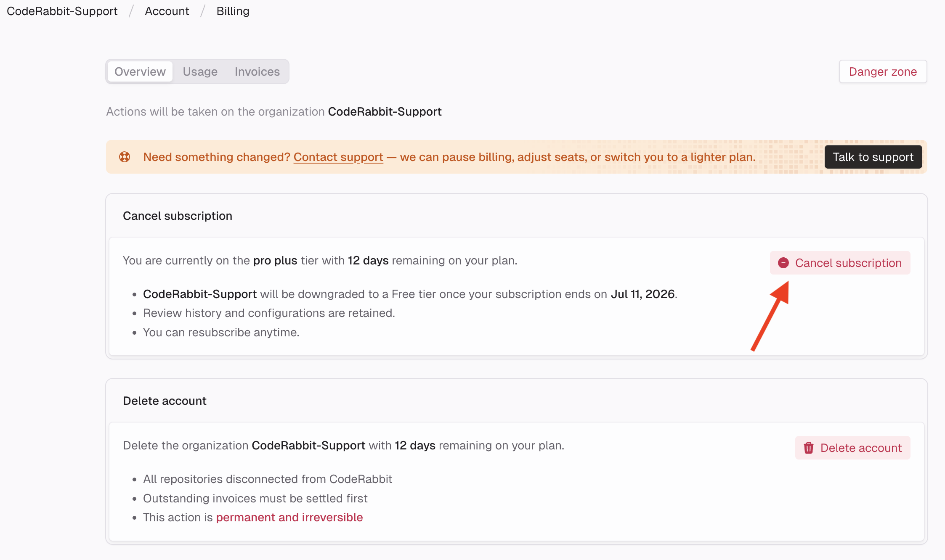
Task: Click 'pro plus' tier text
Action: pyautogui.click(x=275, y=260)
